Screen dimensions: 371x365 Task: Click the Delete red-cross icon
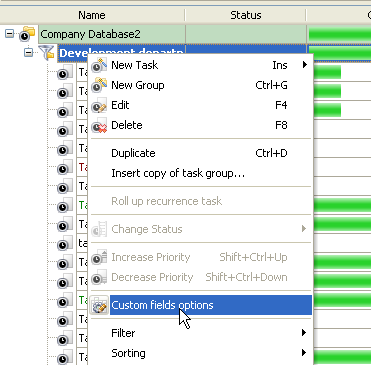(99, 125)
